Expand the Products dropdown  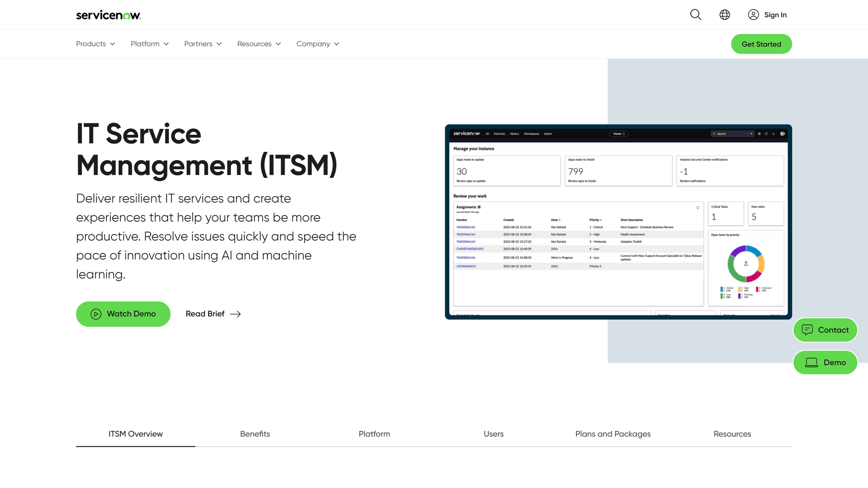[x=95, y=44]
